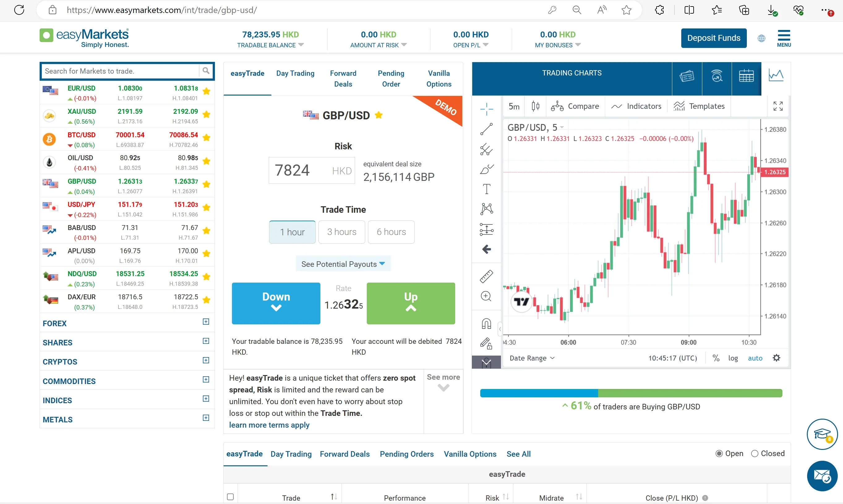Check the select-all deals checkbox
Screen dimensions: 843x504
(x=230, y=497)
